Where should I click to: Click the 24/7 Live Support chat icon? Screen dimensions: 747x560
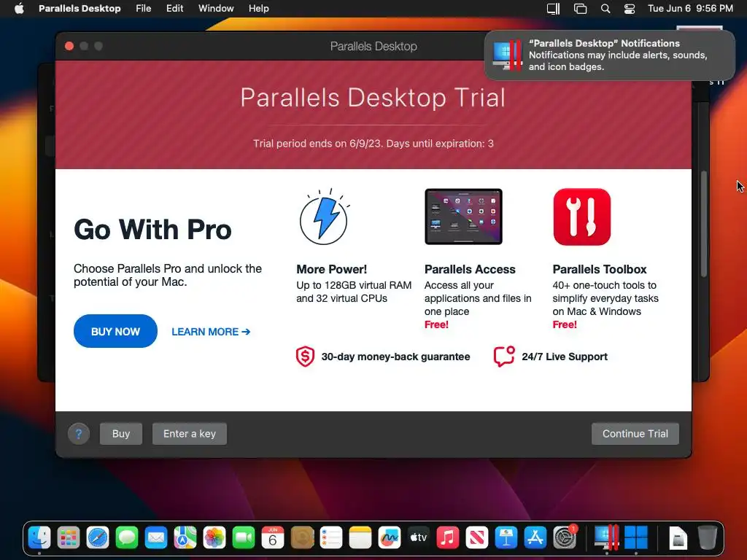click(504, 356)
